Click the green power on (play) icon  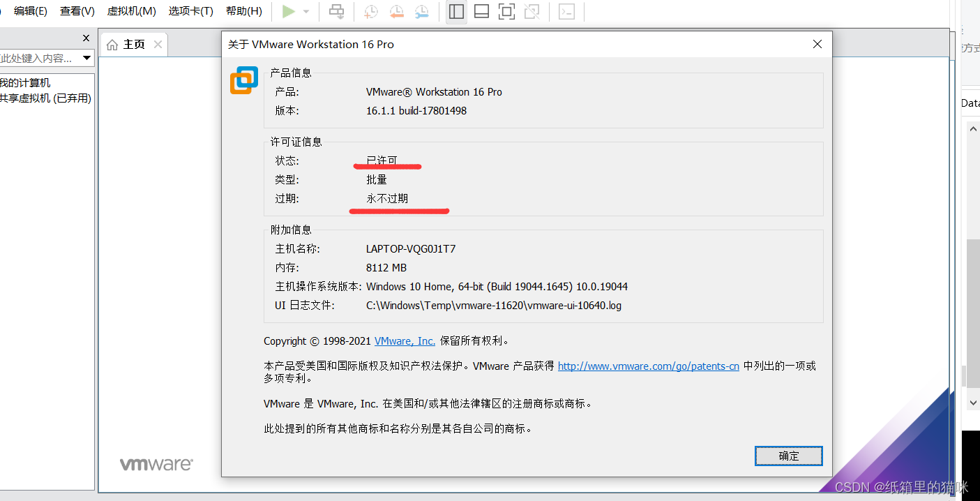point(288,11)
